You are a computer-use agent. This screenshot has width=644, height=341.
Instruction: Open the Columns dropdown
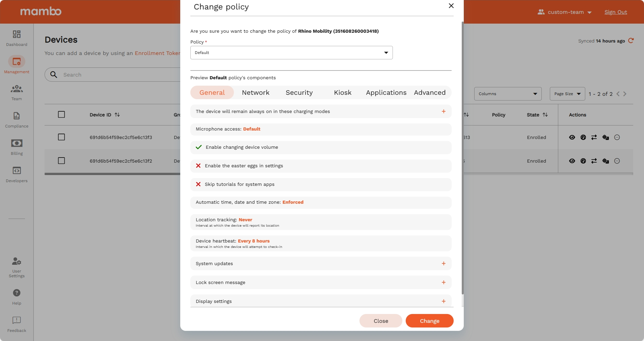508,93
